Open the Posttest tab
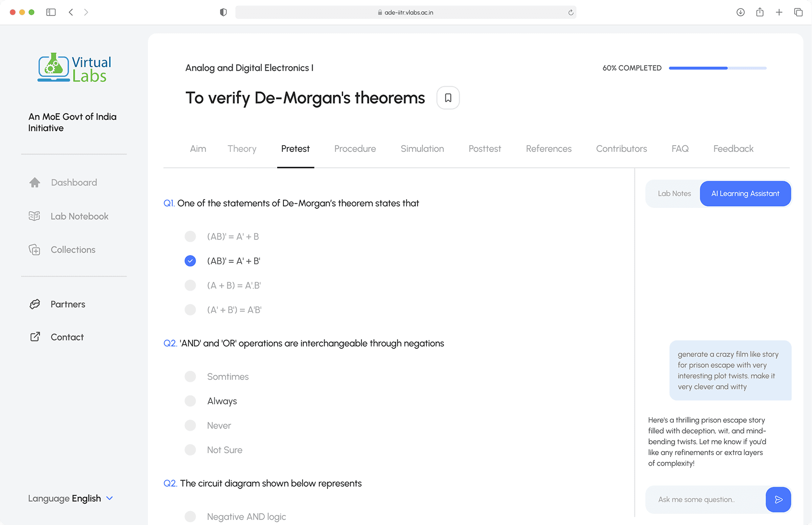This screenshot has height=525, width=812. 485,149
